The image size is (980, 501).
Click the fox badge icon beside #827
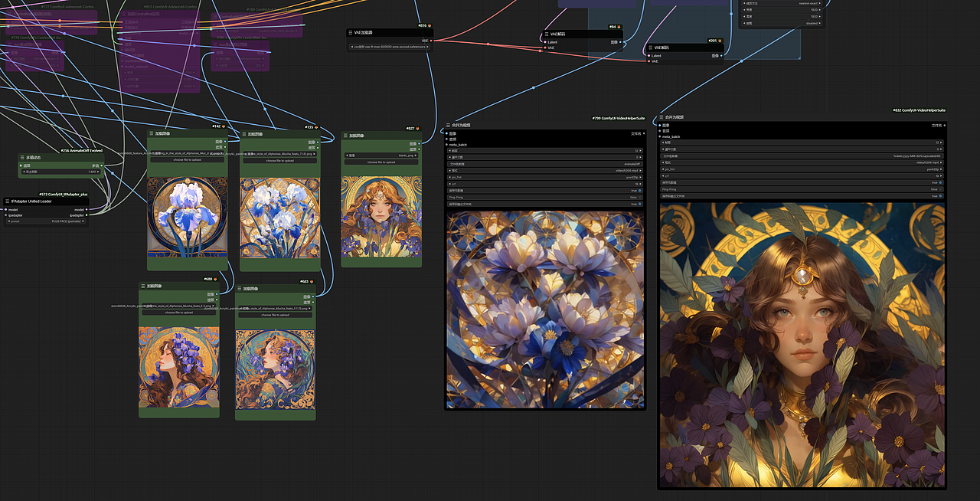pyautogui.click(x=418, y=128)
